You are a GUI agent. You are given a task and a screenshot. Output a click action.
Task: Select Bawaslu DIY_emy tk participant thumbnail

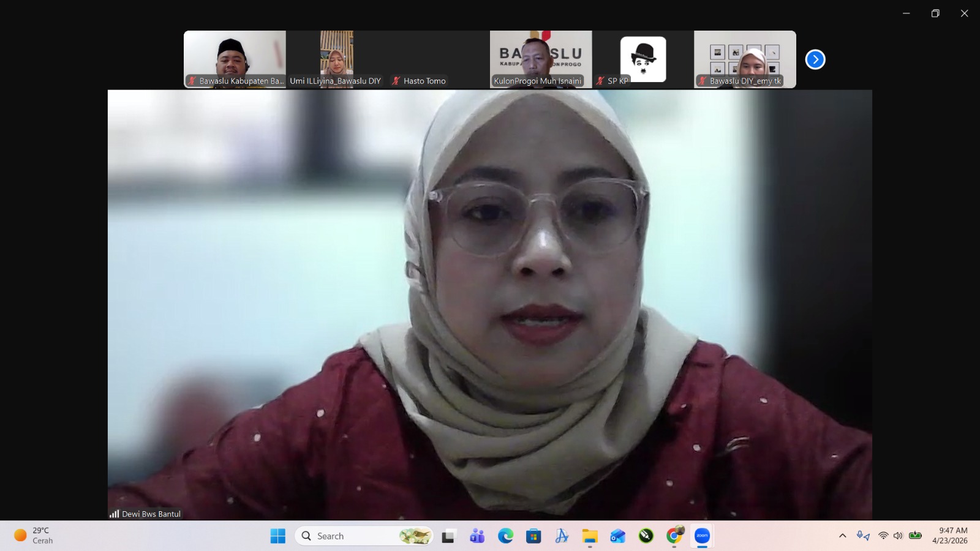pyautogui.click(x=745, y=59)
